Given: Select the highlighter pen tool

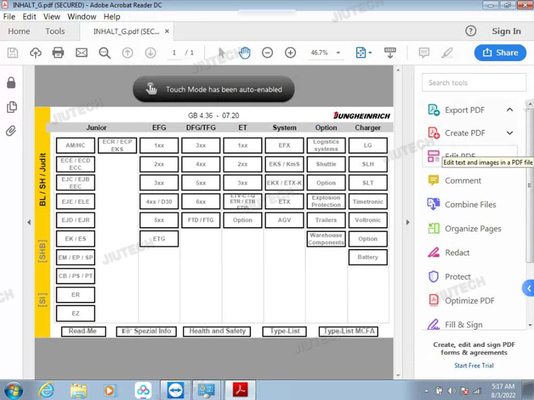Looking at the screenshot, I should click(x=447, y=53).
